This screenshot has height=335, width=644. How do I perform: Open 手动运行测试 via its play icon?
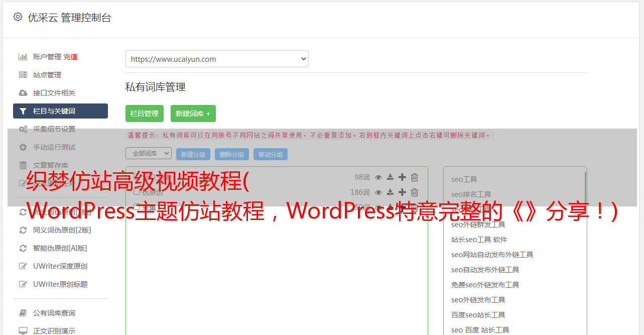click(x=23, y=147)
